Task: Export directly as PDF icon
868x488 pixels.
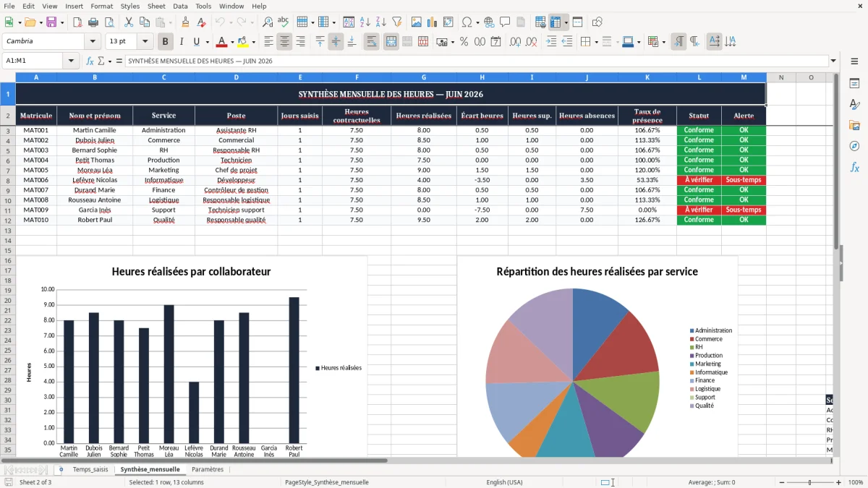Action: coord(77,22)
